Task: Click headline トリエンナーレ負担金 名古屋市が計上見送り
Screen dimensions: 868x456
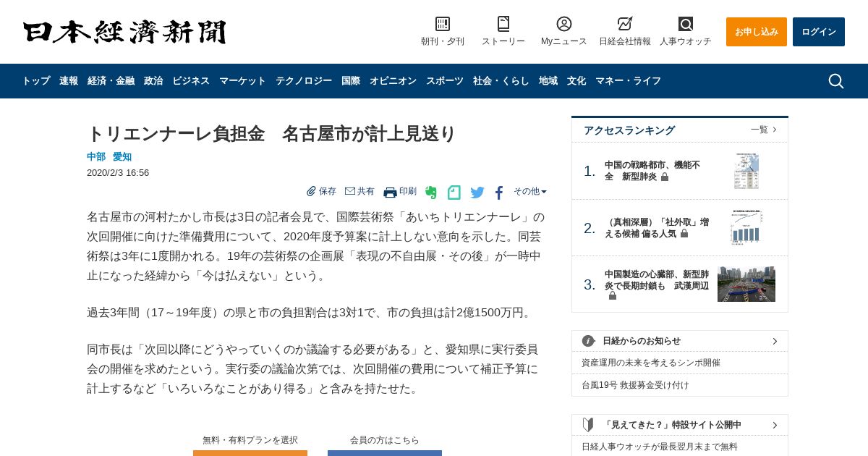Action: (x=272, y=134)
